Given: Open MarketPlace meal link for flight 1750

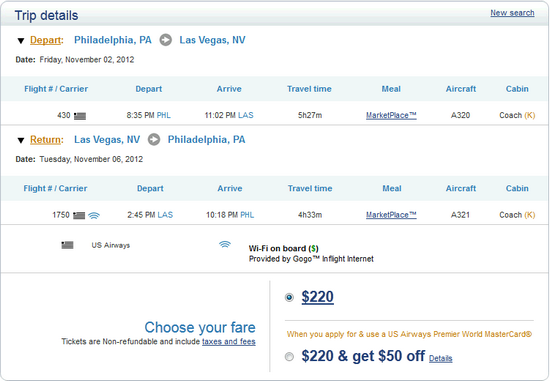Looking at the screenshot, I should (391, 215).
